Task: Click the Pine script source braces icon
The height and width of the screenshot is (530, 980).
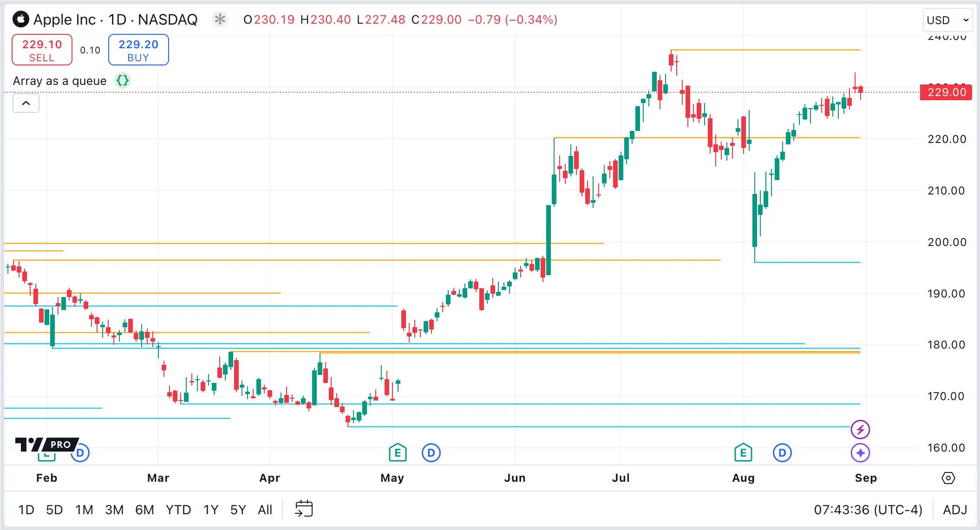Action: (123, 81)
